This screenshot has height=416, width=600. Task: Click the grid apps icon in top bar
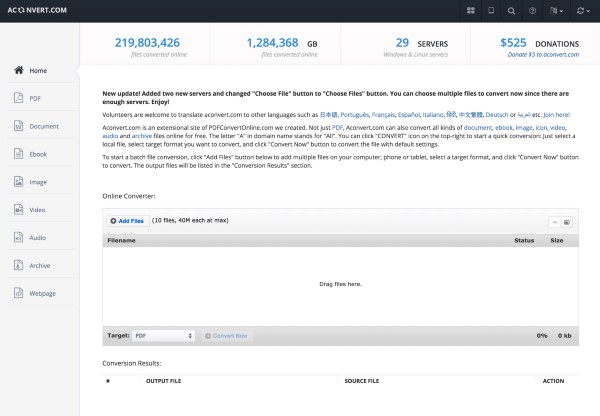coord(471,11)
